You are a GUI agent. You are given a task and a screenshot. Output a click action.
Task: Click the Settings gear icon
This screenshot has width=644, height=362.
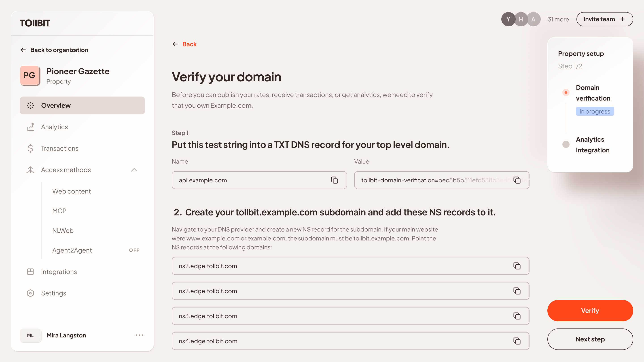click(x=30, y=293)
